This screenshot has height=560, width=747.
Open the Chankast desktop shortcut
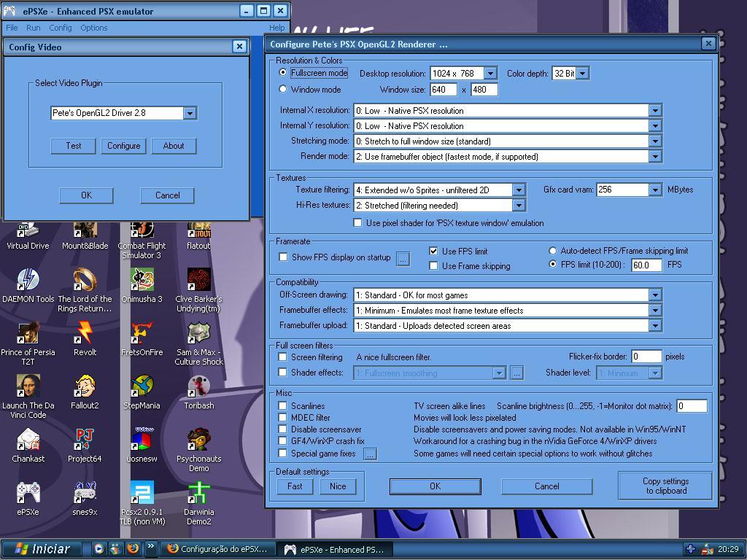(x=28, y=446)
